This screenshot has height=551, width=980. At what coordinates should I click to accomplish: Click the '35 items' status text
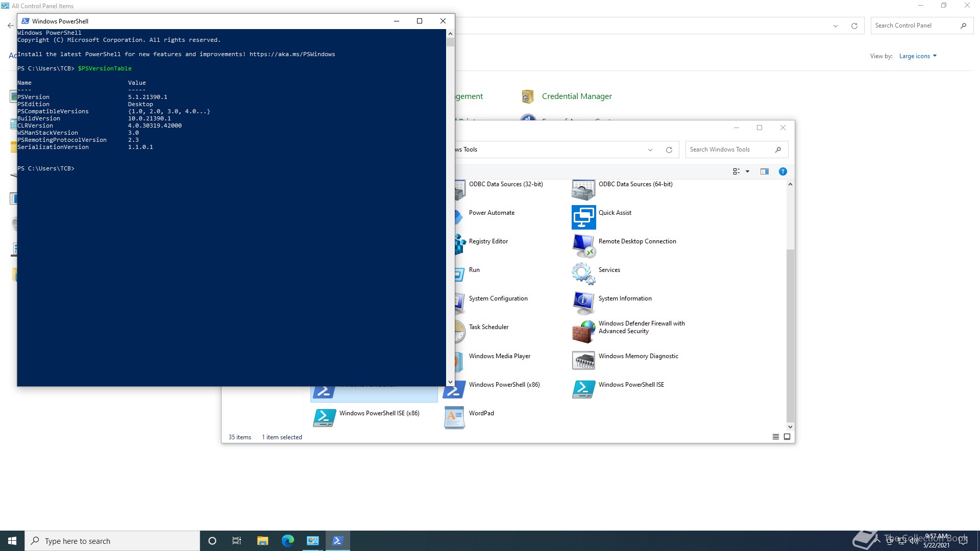click(240, 437)
